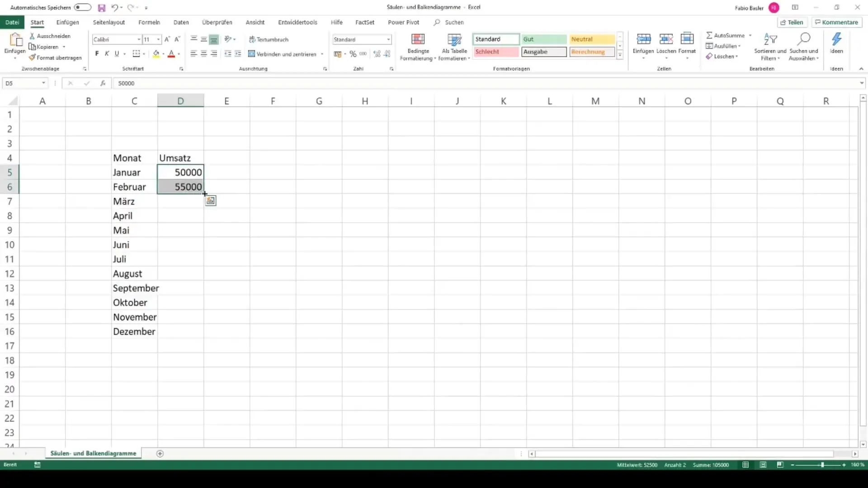Decrease font size icon

[177, 39]
